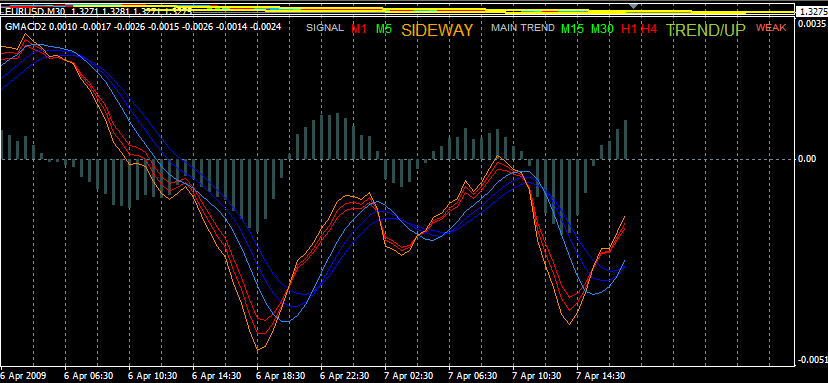This screenshot has width=828, height=383.
Task: Click the green M15 timeframe label
Action: (x=572, y=29)
